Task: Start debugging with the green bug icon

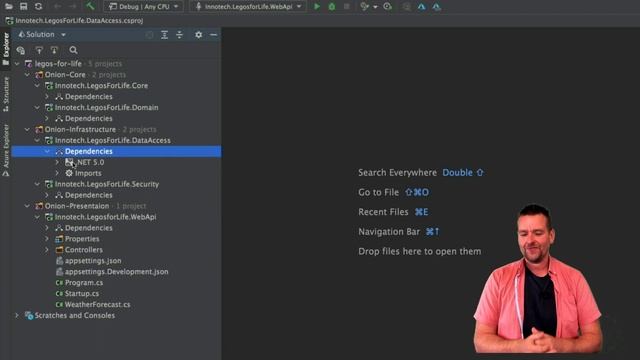Action: 332,7
